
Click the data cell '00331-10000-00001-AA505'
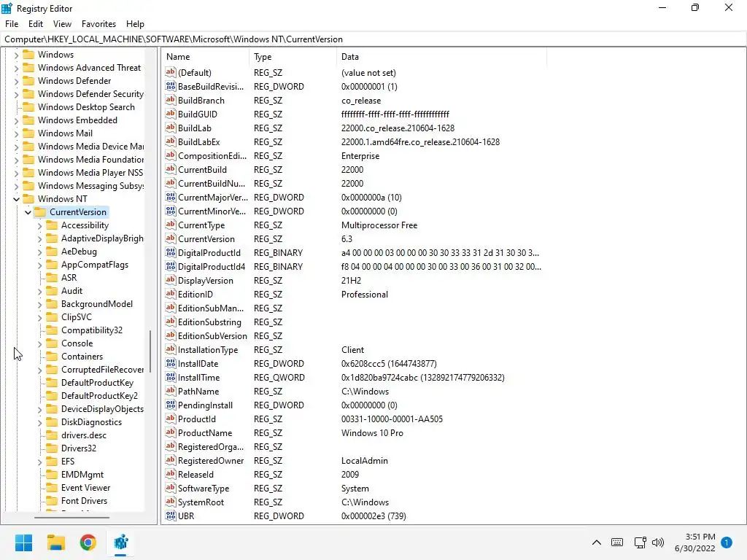(x=392, y=419)
